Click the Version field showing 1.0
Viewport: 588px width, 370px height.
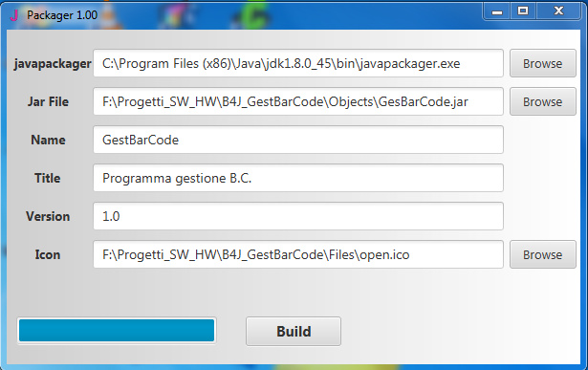298,216
